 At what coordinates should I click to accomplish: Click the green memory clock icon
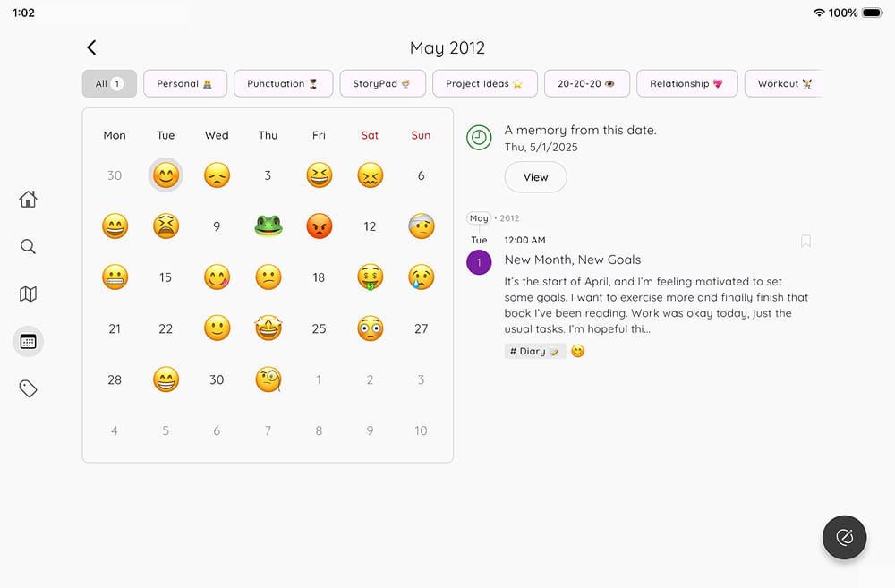point(479,138)
